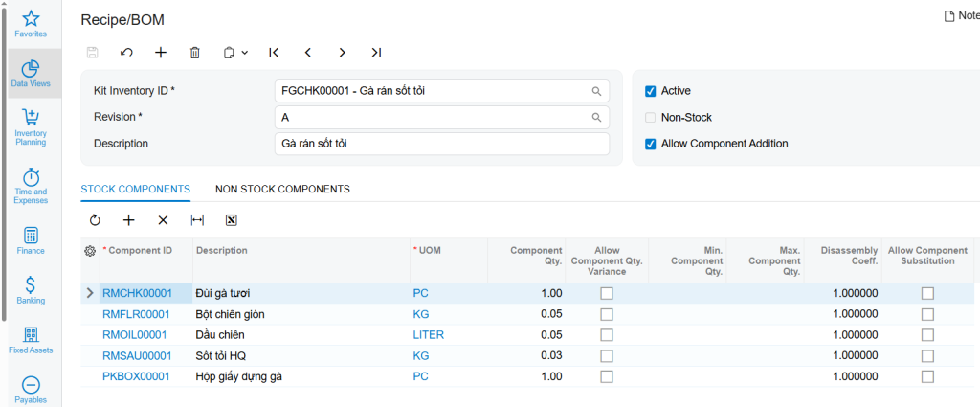The width and height of the screenshot is (980, 407).
Task: Uncheck Allow Component Addition
Action: point(650,144)
